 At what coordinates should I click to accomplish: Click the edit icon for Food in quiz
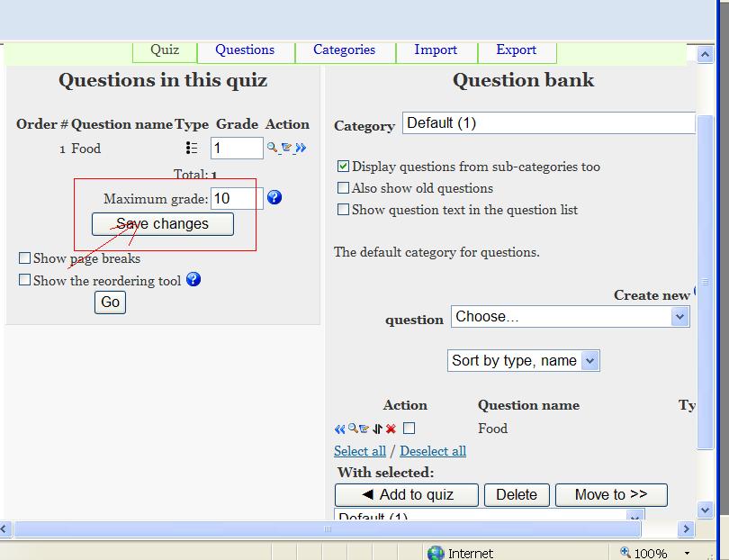(x=286, y=148)
